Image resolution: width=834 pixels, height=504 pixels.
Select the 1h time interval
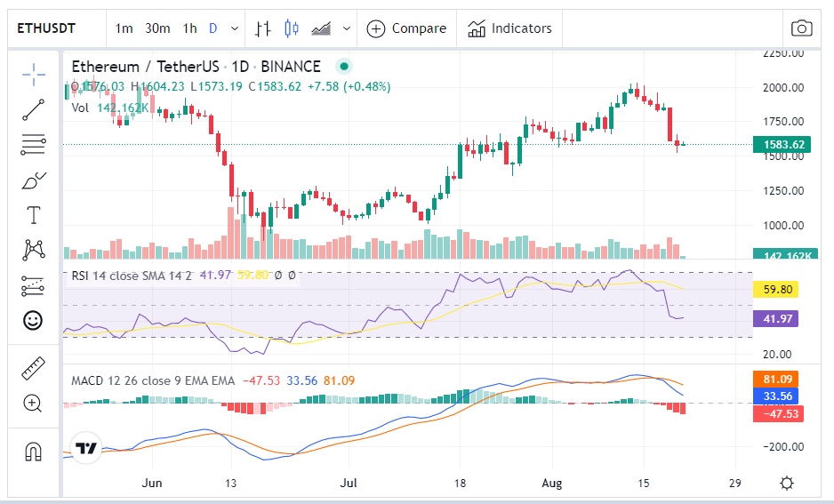tap(190, 28)
